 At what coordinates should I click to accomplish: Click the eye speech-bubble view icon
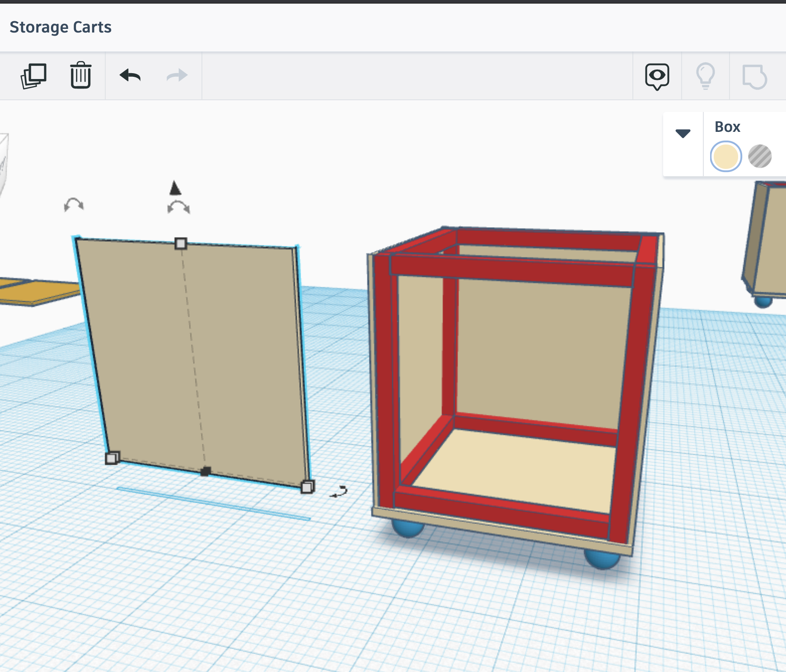657,76
